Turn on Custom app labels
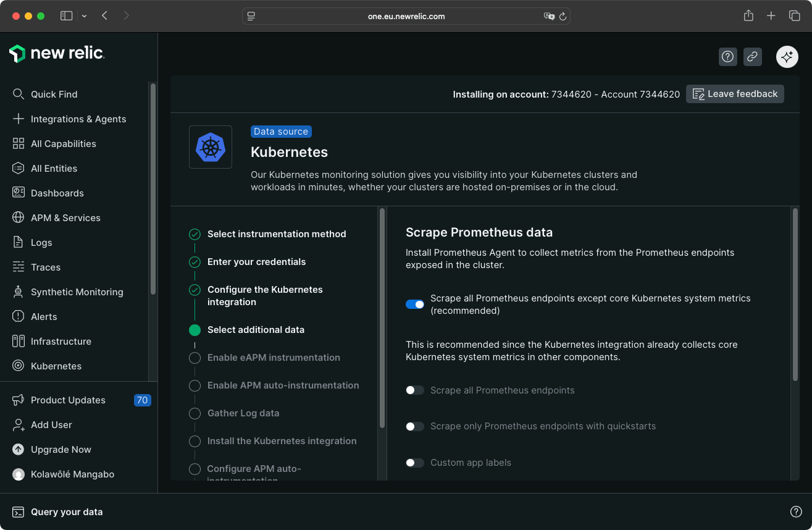Viewport: 812px width, 530px height. (414, 462)
